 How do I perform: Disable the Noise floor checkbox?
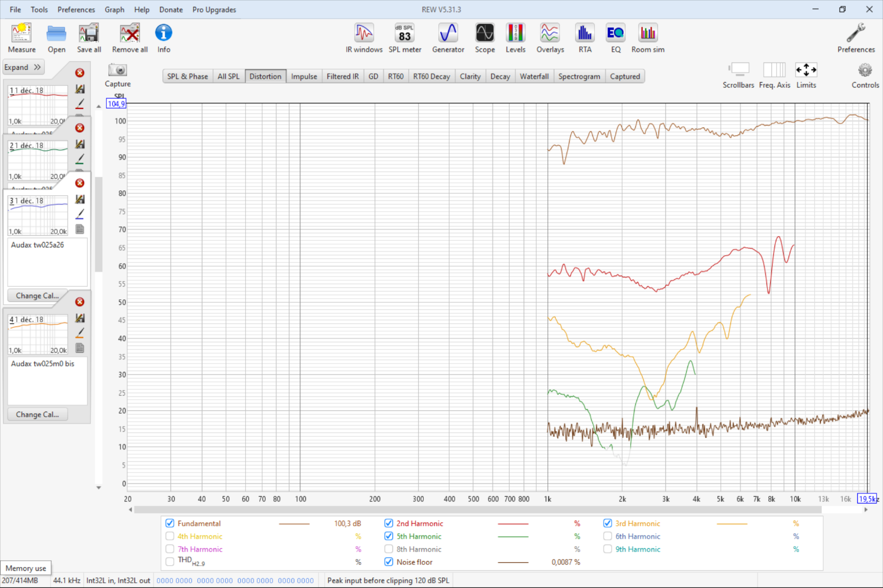pyautogui.click(x=389, y=562)
